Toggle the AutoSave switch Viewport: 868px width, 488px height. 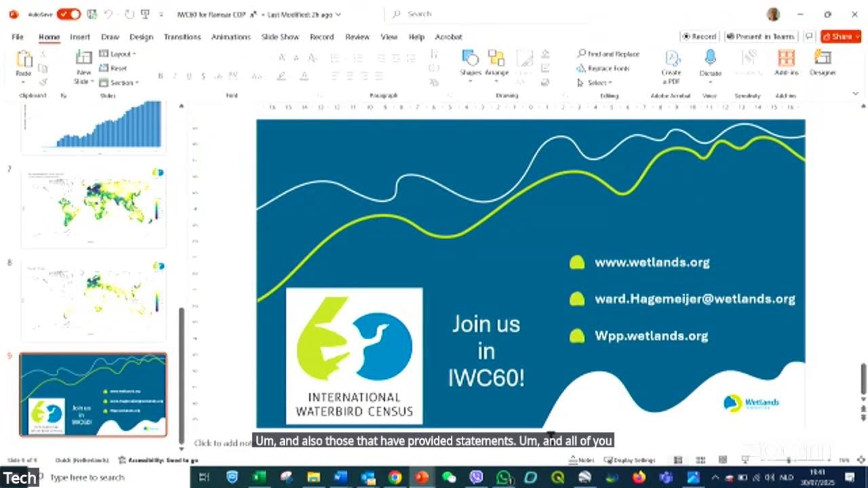(68, 14)
